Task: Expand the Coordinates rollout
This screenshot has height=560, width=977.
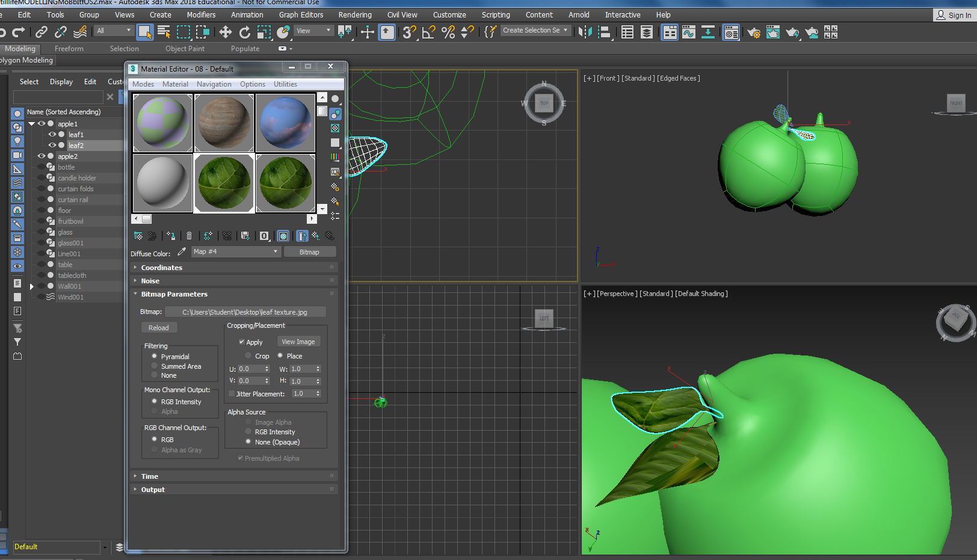Action: pos(161,268)
